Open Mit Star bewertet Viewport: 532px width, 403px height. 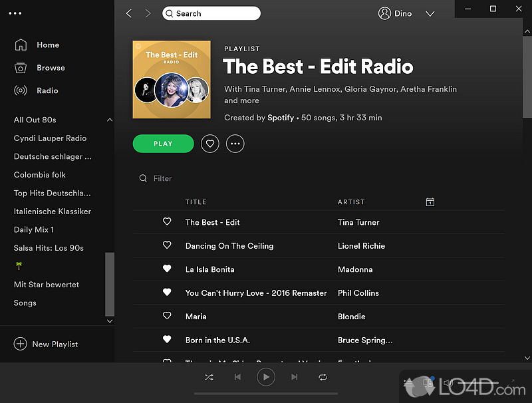tap(46, 285)
